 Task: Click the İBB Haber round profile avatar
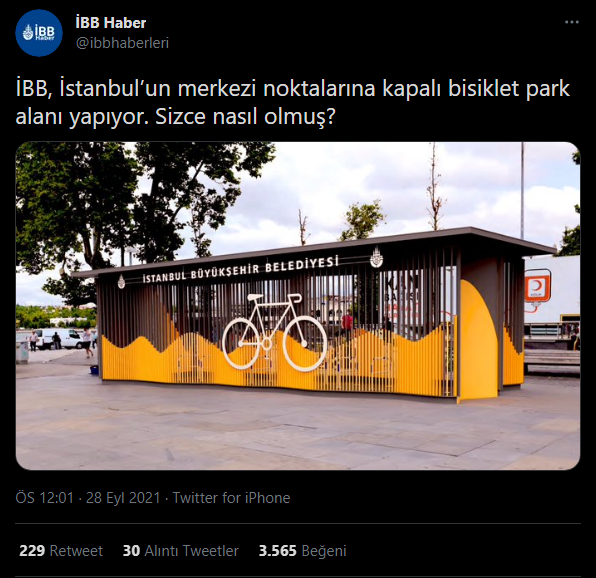point(39,33)
